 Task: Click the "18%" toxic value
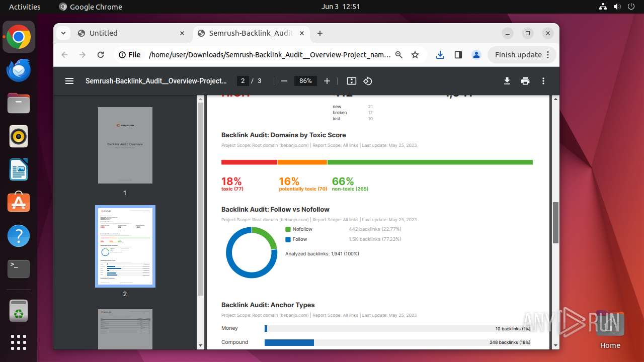coord(231,181)
